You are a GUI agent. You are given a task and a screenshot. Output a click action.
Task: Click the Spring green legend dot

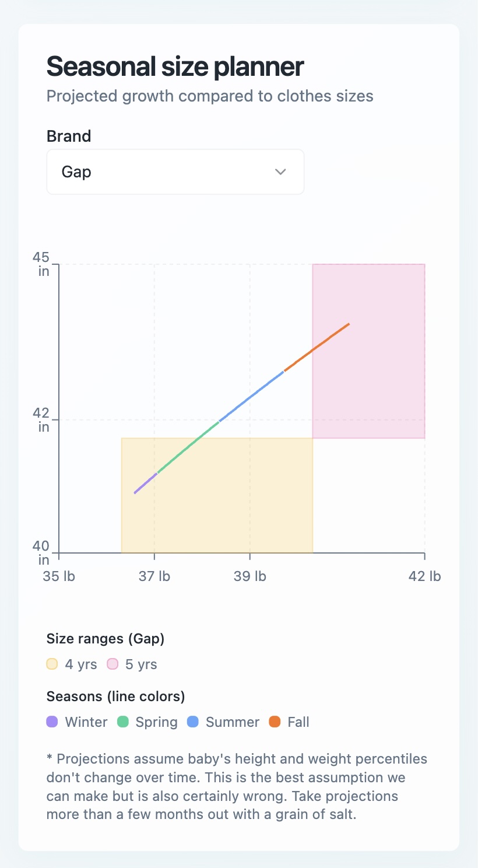[x=123, y=722]
